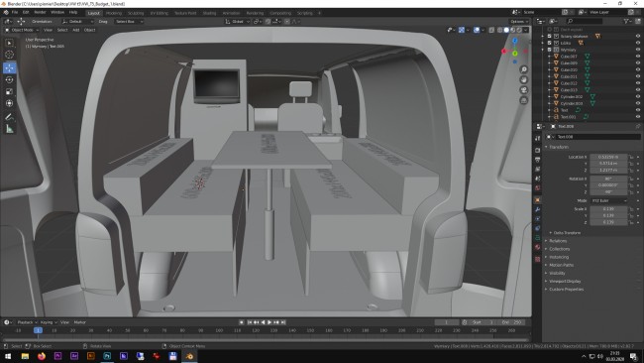Switch to the Modeling workspace tab

114,13
